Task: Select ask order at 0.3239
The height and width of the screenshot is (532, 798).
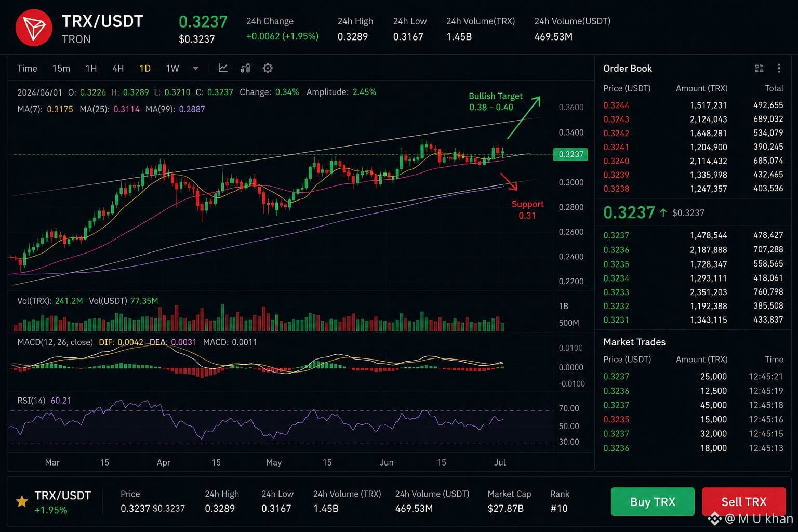Action: coord(693,175)
